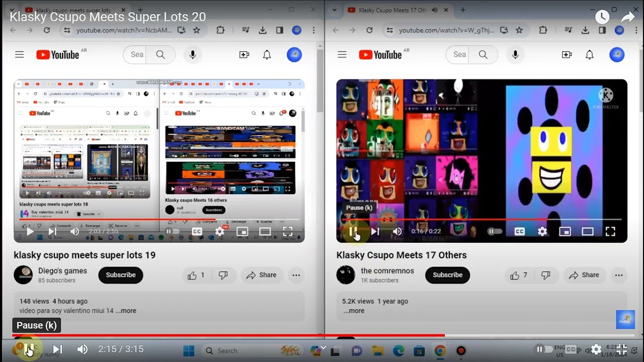The width and height of the screenshot is (644, 362).
Task: Open more actions menu under right video
Action: coord(618,275)
